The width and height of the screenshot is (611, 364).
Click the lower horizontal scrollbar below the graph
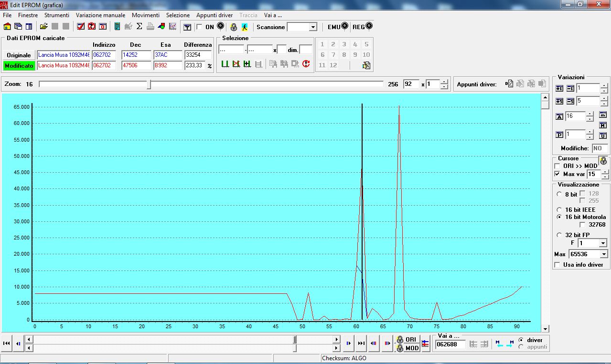182,348
